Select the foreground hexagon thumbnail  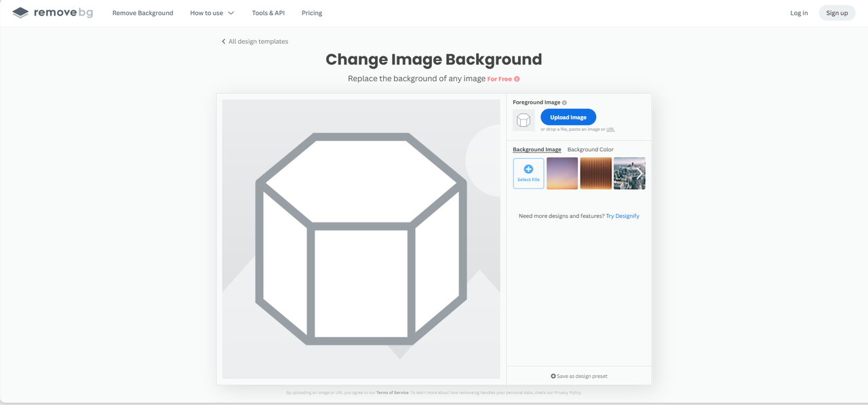524,120
